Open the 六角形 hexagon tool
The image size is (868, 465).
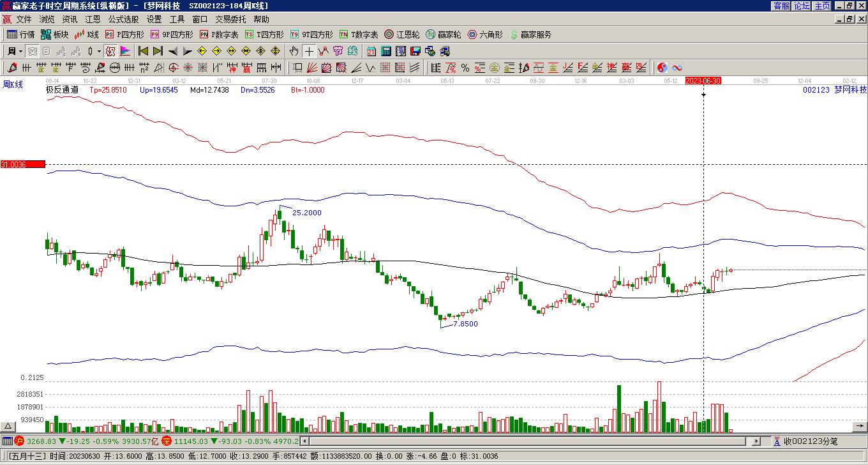pos(485,34)
